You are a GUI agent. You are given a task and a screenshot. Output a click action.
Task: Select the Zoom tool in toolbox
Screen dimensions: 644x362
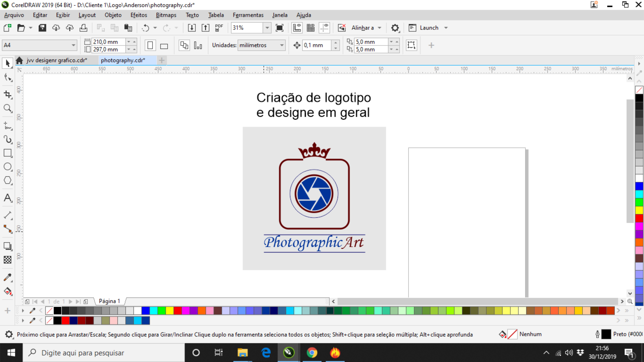click(7, 108)
